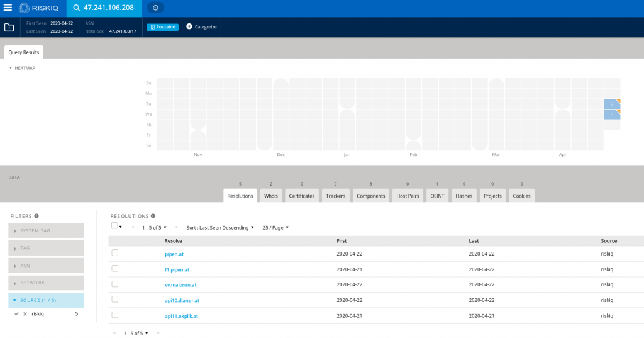Image resolution: width=644 pixels, height=338 pixels.
Task: Check the api10.dianer.at row checkbox
Action: (x=115, y=300)
